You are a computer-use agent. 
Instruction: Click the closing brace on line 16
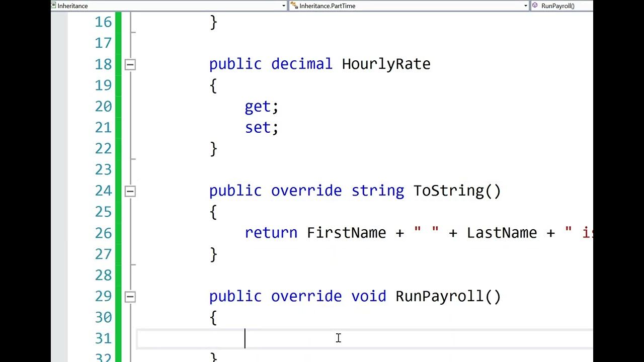tap(213, 22)
